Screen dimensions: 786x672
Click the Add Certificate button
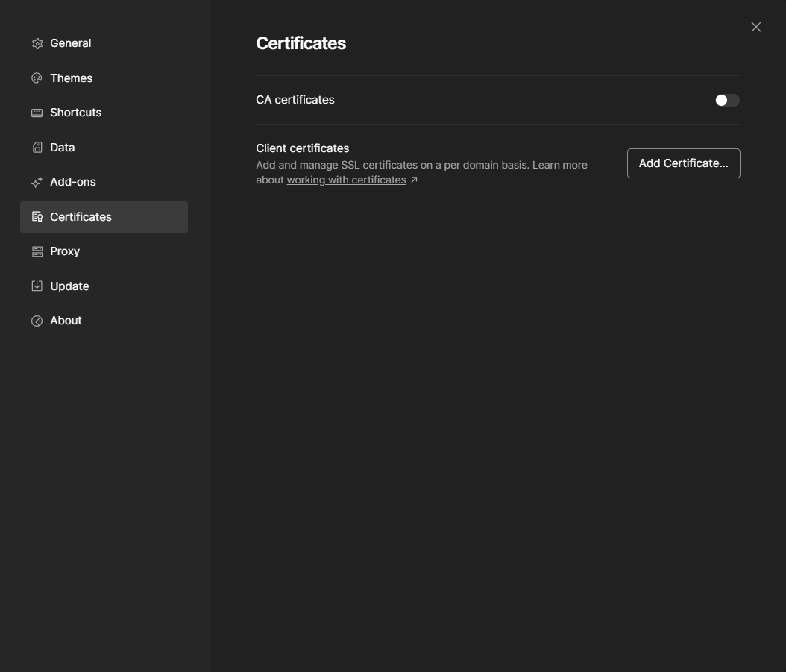683,163
